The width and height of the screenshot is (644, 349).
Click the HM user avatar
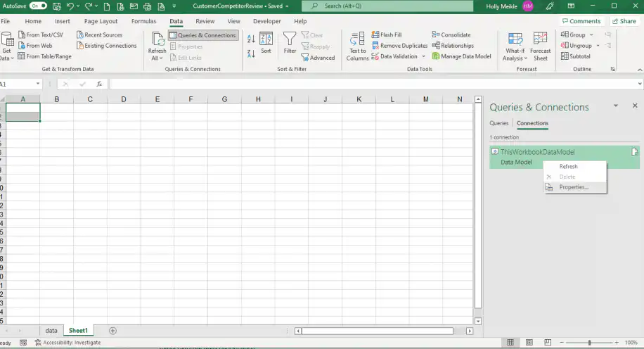[528, 6]
